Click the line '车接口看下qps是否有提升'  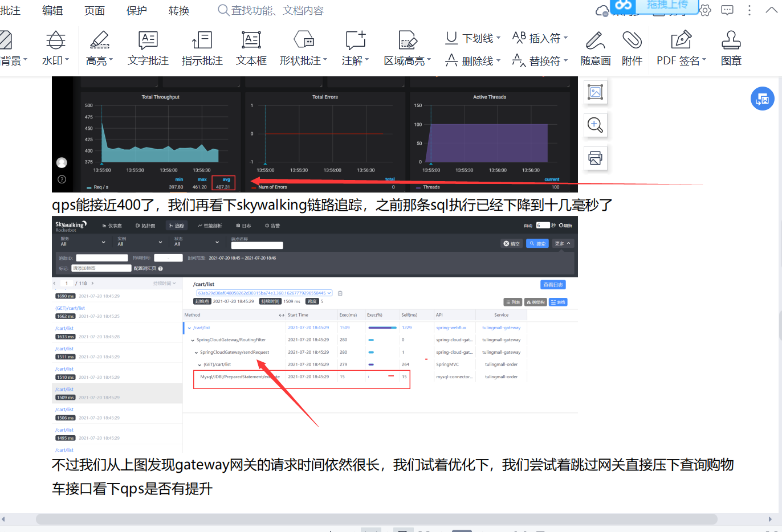(132, 489)
